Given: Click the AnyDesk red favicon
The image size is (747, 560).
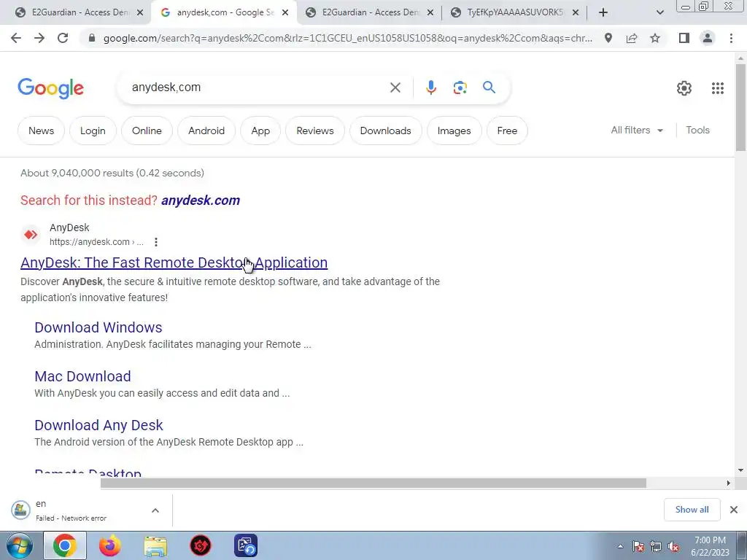Looking at the screenshot, I should [31, 234].
